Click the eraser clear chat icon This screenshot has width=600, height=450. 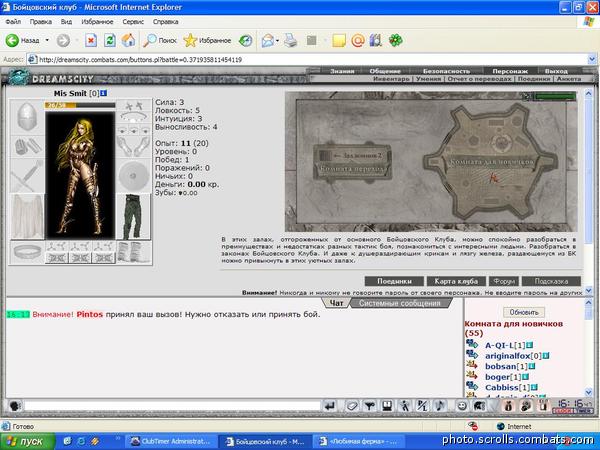[351, 406]
